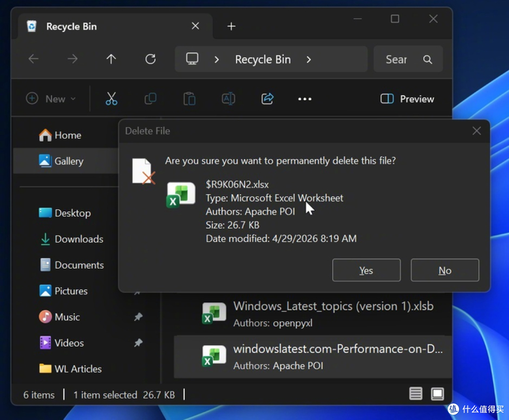Click Excel icon of Windows_Latest_topics file
The width and height of the screenshot is (509, 420).
(x=214, y=313)
